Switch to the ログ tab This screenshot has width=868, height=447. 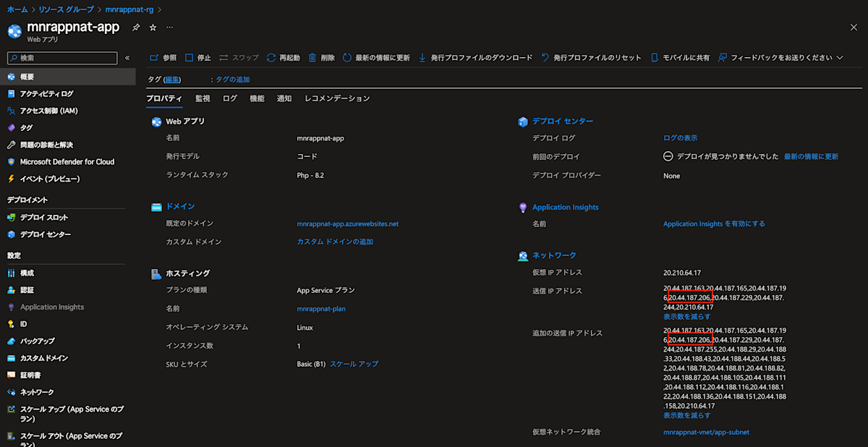[230, 98]
